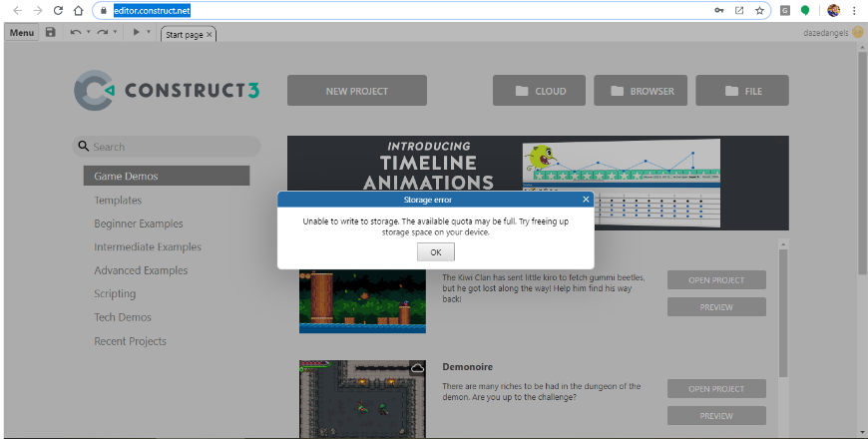Click the dazedangels account name
This screenshot has height=439, width=868.
[x=825, y=33]
